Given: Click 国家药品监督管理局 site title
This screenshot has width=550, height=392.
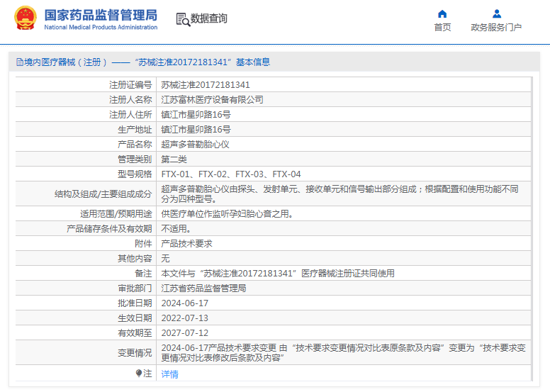Looking at the screenshot, I should (x=101, y=15).
